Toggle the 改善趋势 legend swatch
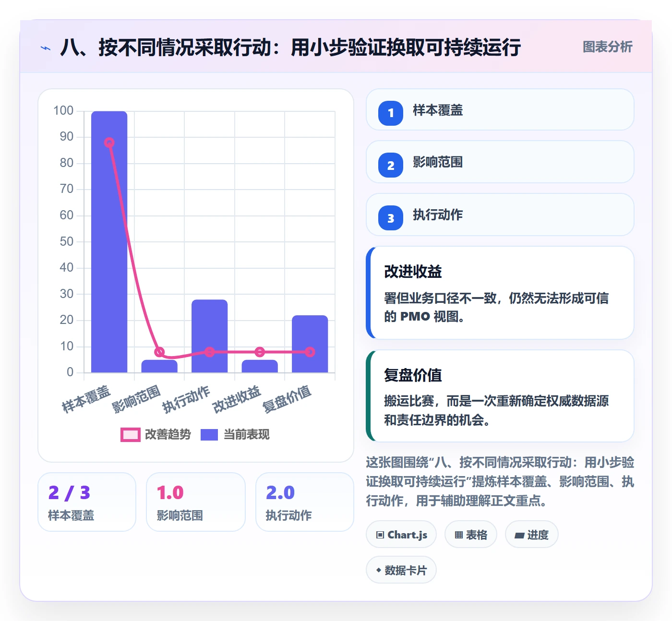This screenshot has height=621, width=672. tap(130, 435)
